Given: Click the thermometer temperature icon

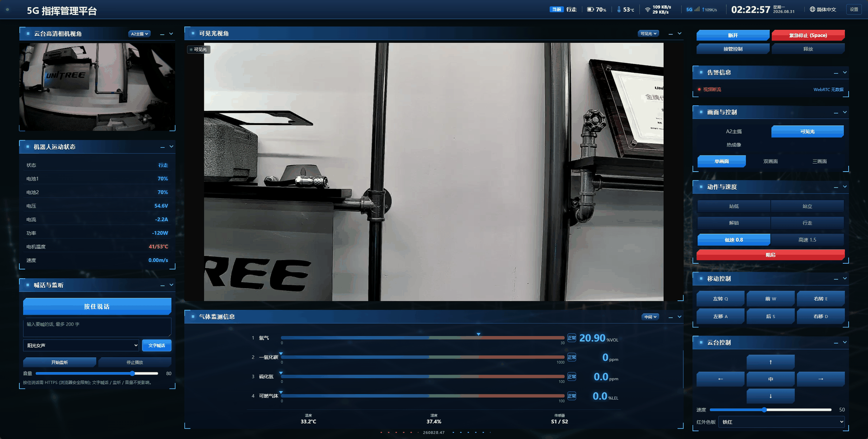Looking at the screenshot, I should pos(619,9).
